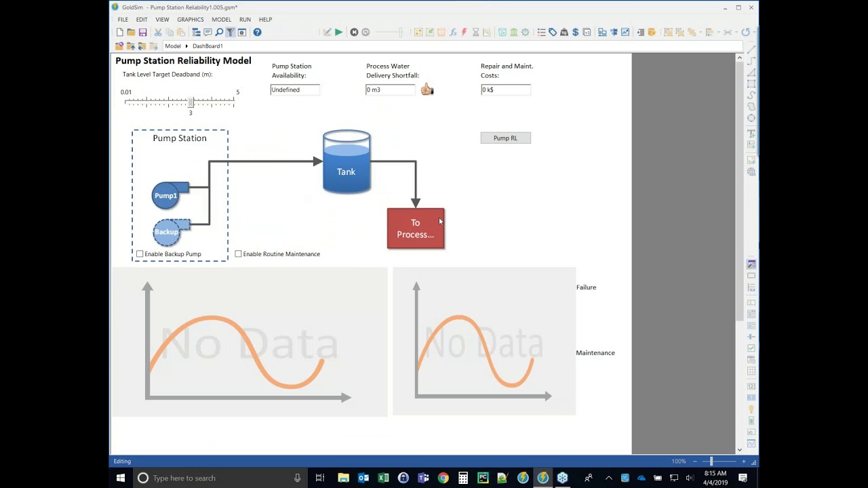The image size is (868, 488).
Task: Insert a function fx element
Action: 454,32
